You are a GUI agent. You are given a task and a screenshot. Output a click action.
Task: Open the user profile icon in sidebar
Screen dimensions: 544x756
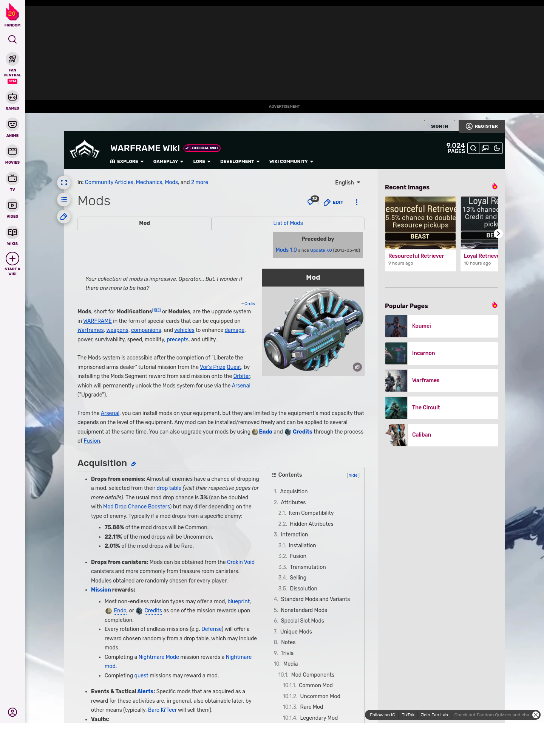tap(12, 712)
